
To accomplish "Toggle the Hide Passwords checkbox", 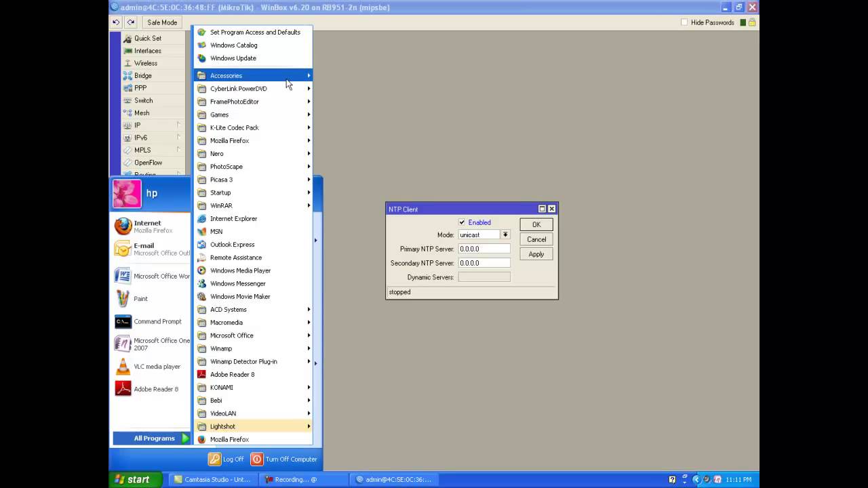I will coord(684,22).
